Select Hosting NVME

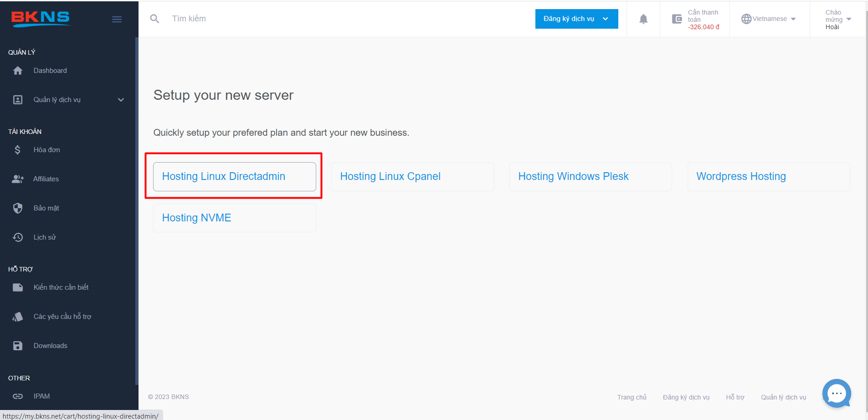235,218
